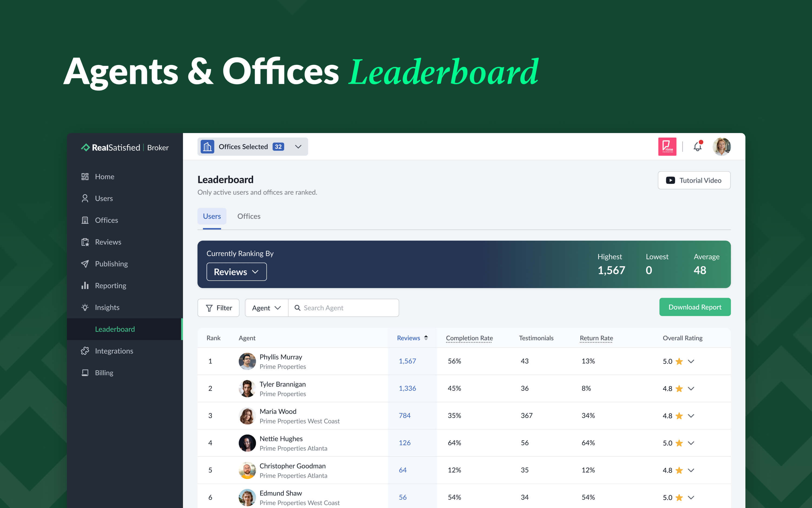812x508 pixels.
Task: Open the Agent search type dropdown
Action: [x=266, y=308]
